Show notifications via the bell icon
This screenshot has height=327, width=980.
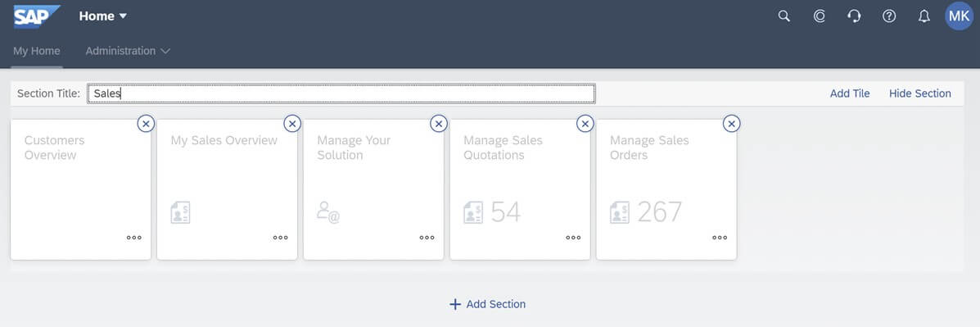[924, 16]
